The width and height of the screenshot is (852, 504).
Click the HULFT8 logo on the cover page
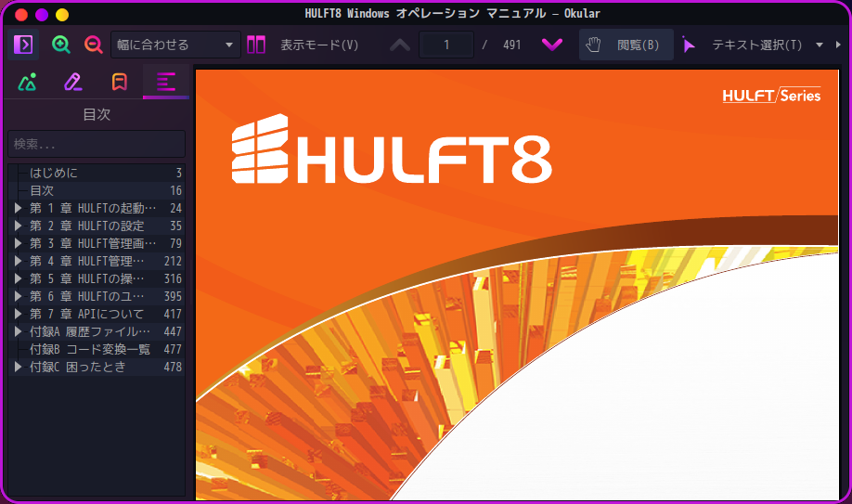click(392, 149)
